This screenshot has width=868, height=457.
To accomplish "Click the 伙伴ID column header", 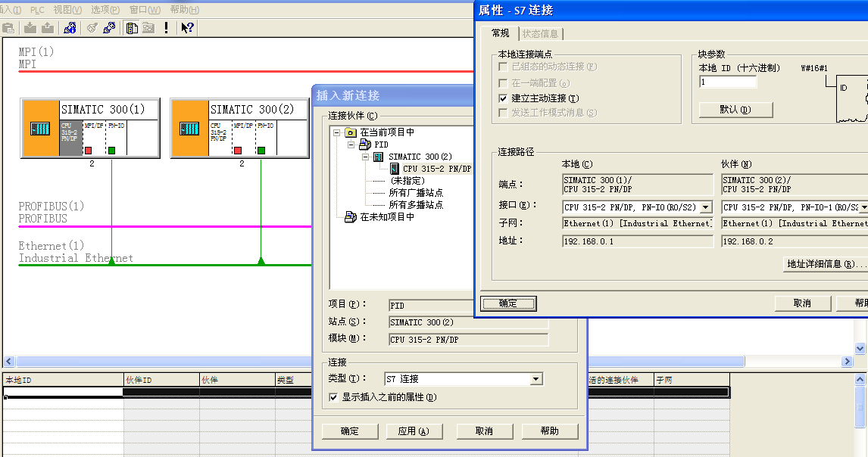I will tap(161, 380).
